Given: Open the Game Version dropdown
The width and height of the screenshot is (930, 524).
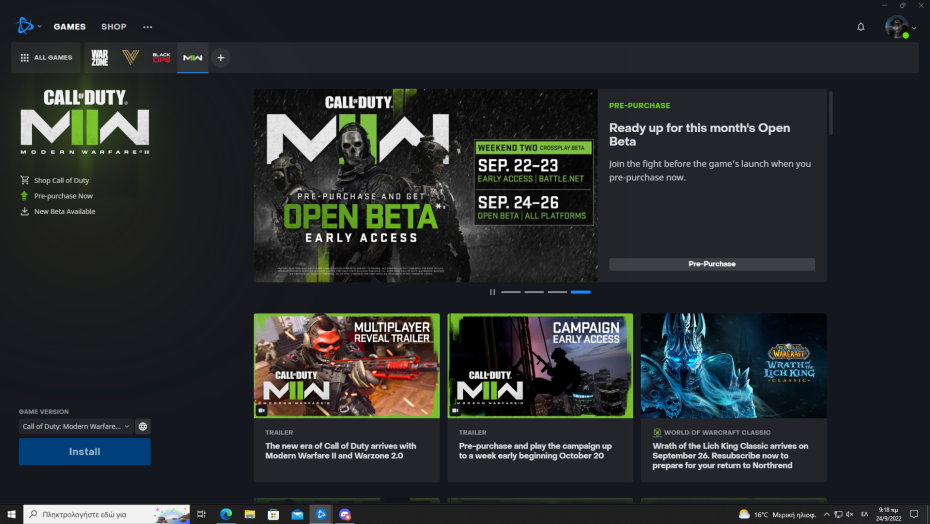Looking at the screenshot, I should tap(75, 426).
